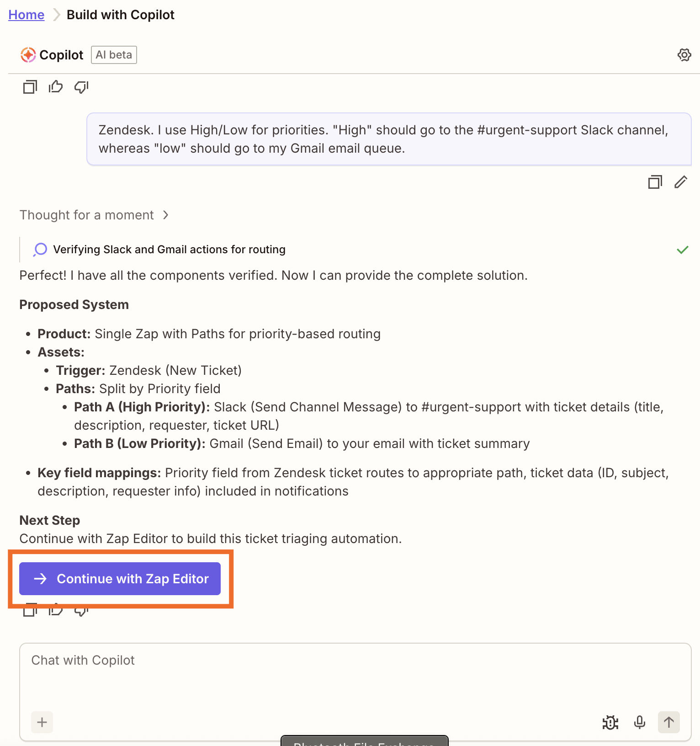Click the AI beta badge
The width and height of the screenshot is (700, 746).
pyautogui.click(x=114, y=55)
